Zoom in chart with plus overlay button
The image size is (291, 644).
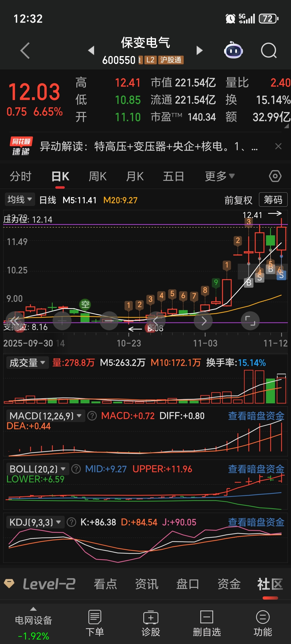(x=62, y=321)
